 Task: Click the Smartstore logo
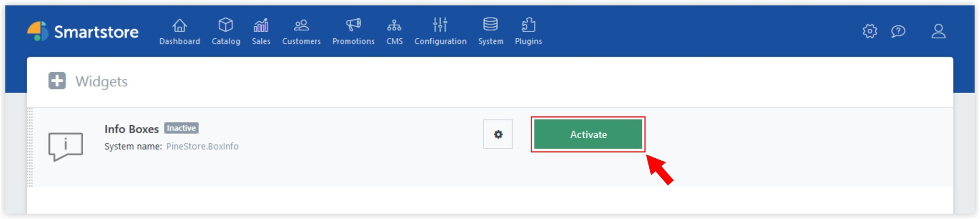click(x=83, y=32)
